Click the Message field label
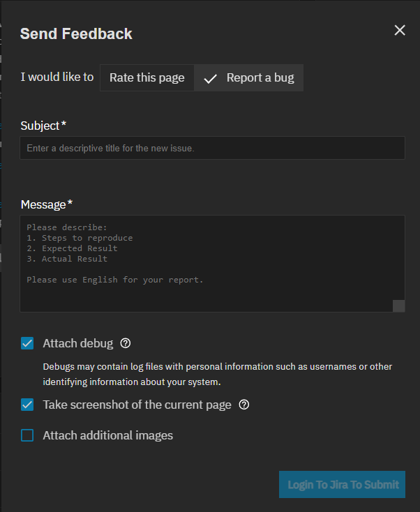This screenshot has width=420, height=512. (x=46, y=204)
